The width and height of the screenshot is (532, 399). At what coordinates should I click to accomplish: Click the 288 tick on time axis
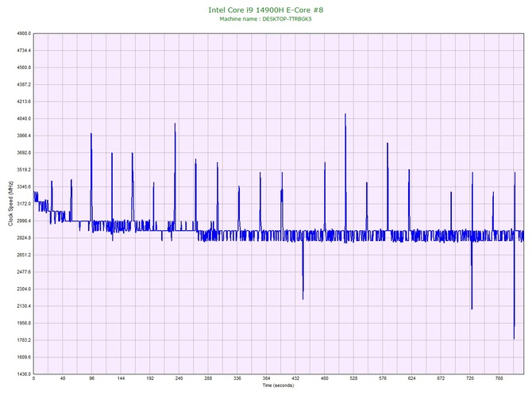tap(208, 378)
